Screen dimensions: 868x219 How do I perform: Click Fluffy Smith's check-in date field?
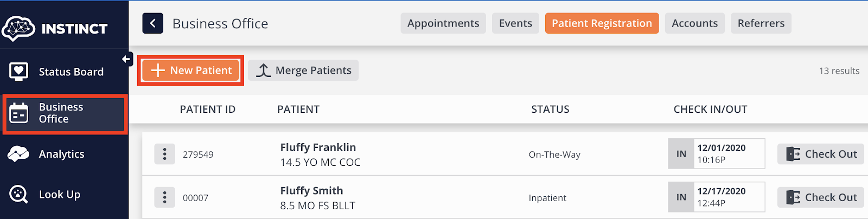pyautogui.click(x=729, y=197)
